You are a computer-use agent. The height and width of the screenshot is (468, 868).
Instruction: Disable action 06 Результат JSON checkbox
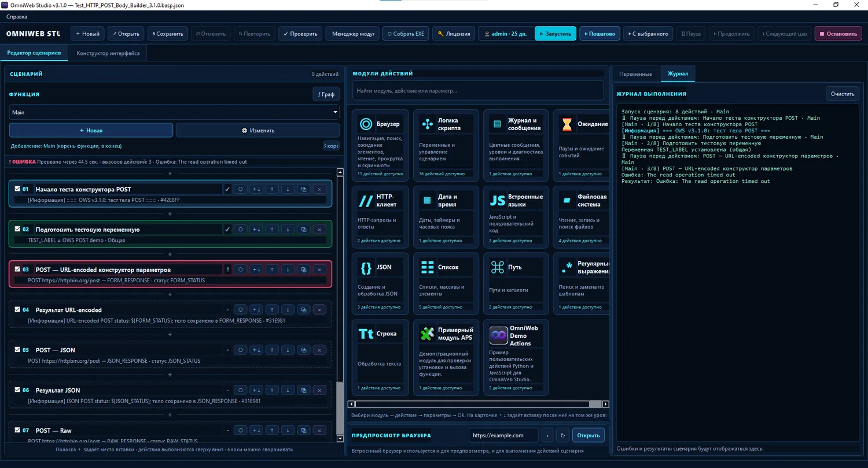pos(17,390)
